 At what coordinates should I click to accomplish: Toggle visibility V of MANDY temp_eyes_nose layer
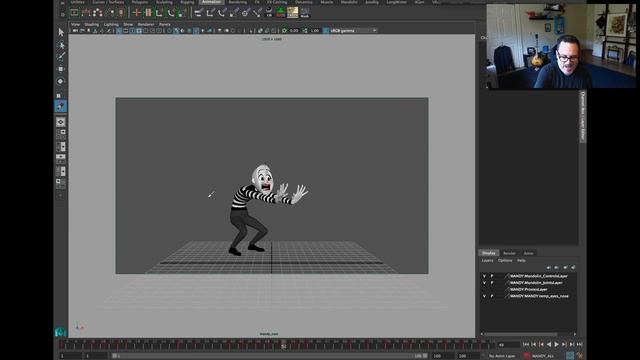484,296
